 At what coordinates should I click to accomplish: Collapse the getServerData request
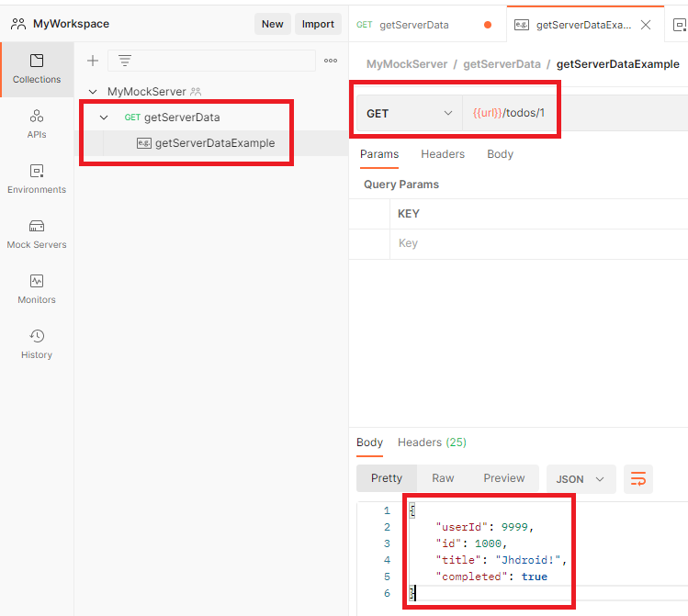click(104, 118)
